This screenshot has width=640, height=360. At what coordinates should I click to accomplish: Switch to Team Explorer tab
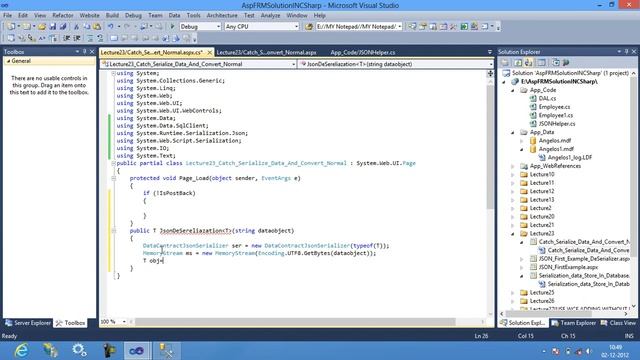tap(573, 323)
